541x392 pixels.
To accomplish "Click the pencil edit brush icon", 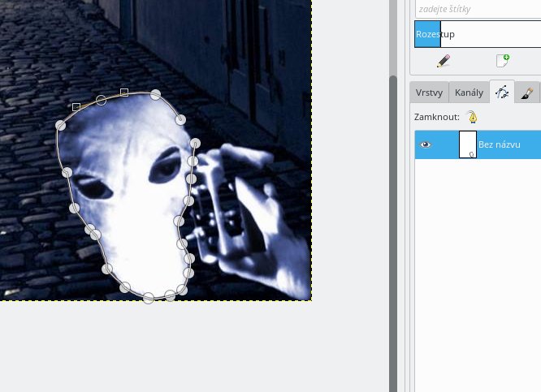I will coord(443,61).
